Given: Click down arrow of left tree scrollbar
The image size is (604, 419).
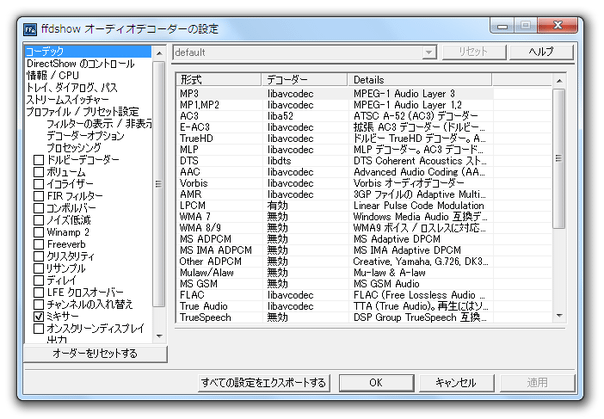Looking at the screenshot, I should (x=159, y=336).
